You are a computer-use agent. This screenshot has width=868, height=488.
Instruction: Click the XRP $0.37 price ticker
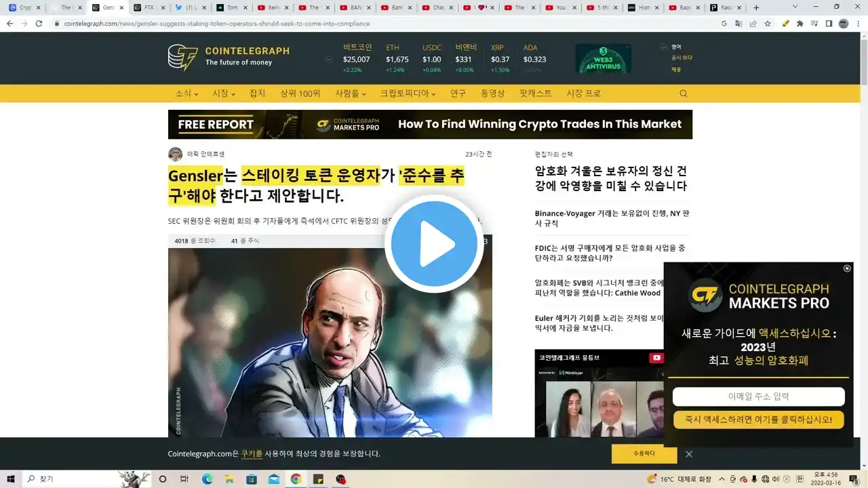[x=500, y=58]
